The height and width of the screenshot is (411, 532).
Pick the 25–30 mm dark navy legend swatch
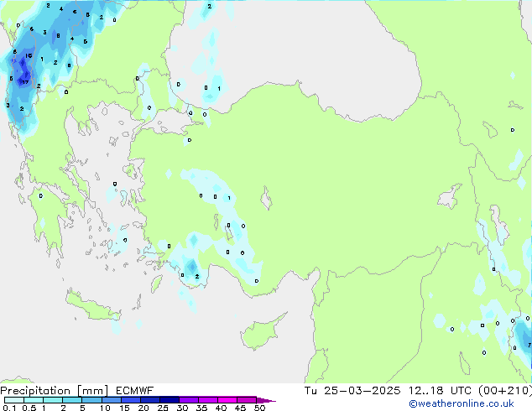coord(169,400)
